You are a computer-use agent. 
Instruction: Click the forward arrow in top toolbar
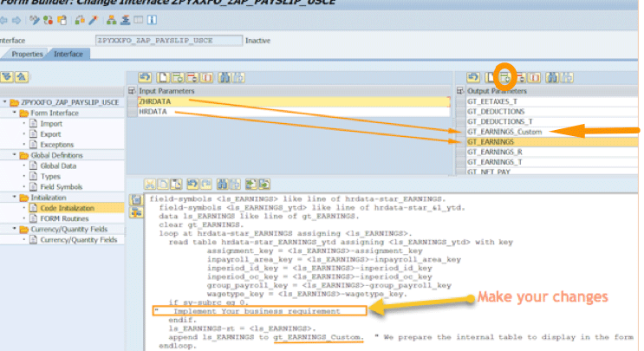tap(16, 20)
